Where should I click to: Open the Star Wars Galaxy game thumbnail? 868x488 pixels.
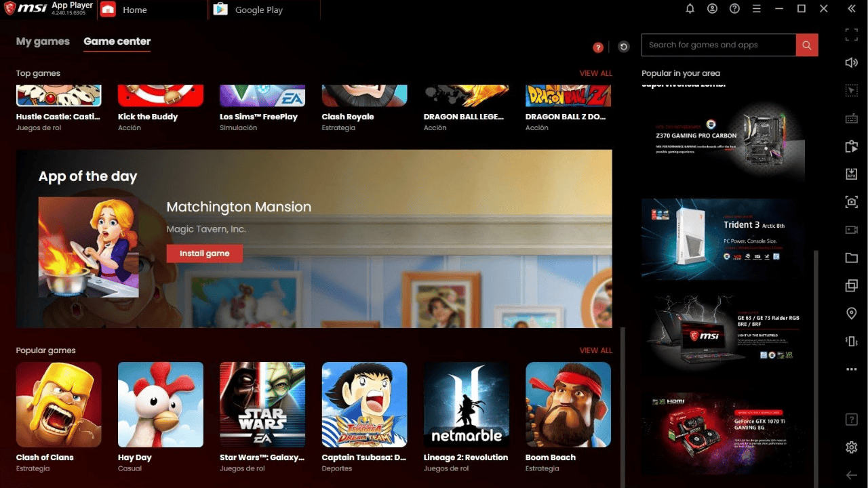click(x=262, y=405)
